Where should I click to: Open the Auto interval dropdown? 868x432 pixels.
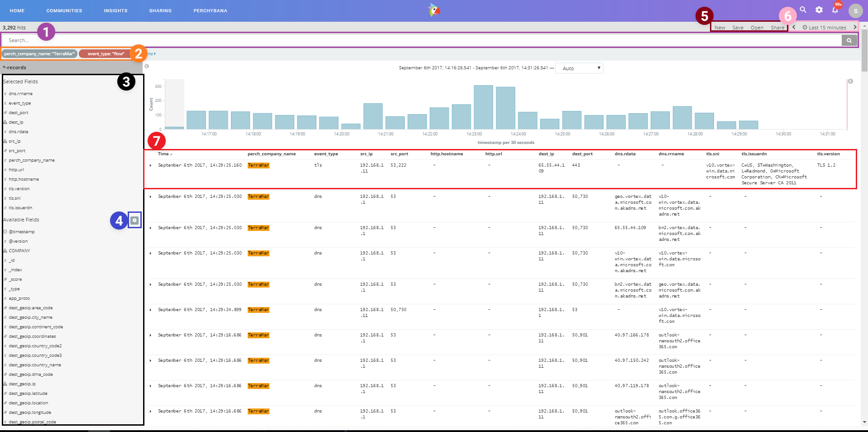(579, 68)
